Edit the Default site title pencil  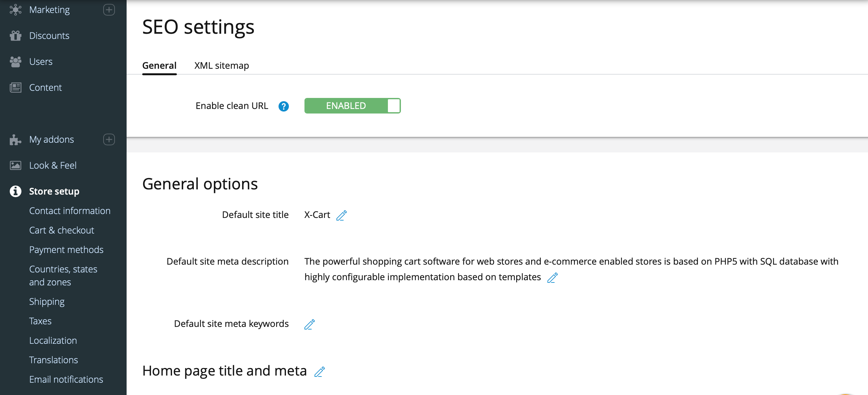pos(341,215)
